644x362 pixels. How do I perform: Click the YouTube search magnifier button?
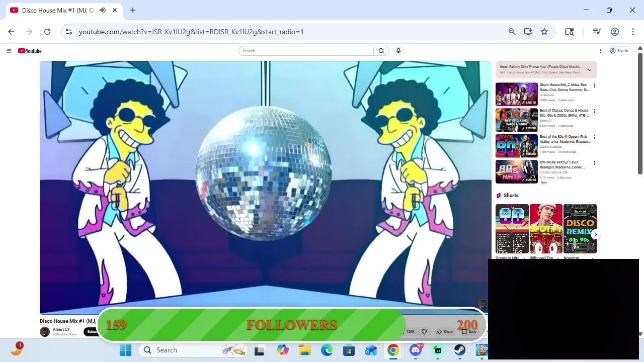point(381,51)
